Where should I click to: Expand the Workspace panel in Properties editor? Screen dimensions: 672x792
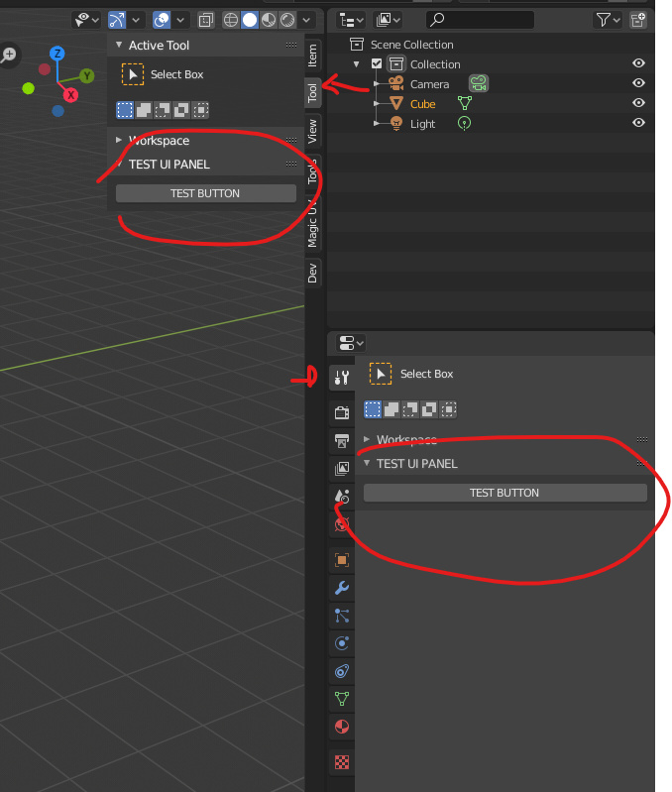click(x=367, y=439)
